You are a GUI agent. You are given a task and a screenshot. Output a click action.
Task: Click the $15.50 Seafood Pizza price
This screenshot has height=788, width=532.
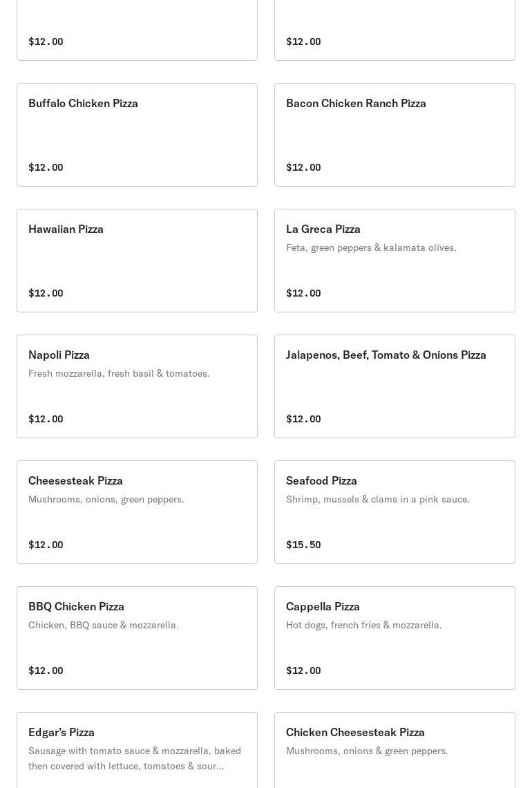[x=303, y=545]
